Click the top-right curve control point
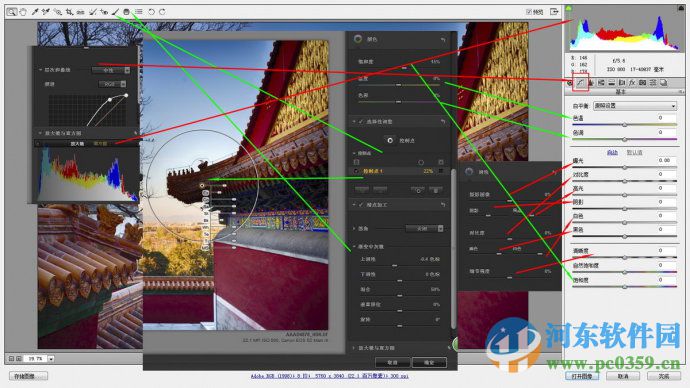Screen dimensions: 690x388 click(126, 95)
